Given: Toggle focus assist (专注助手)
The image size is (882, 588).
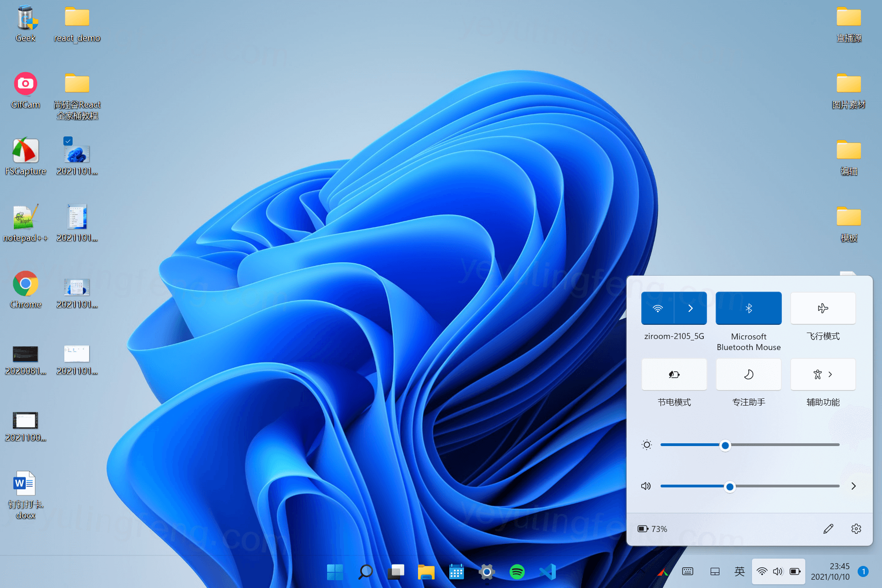Looking at the screenshot, I should click(748, 374).
